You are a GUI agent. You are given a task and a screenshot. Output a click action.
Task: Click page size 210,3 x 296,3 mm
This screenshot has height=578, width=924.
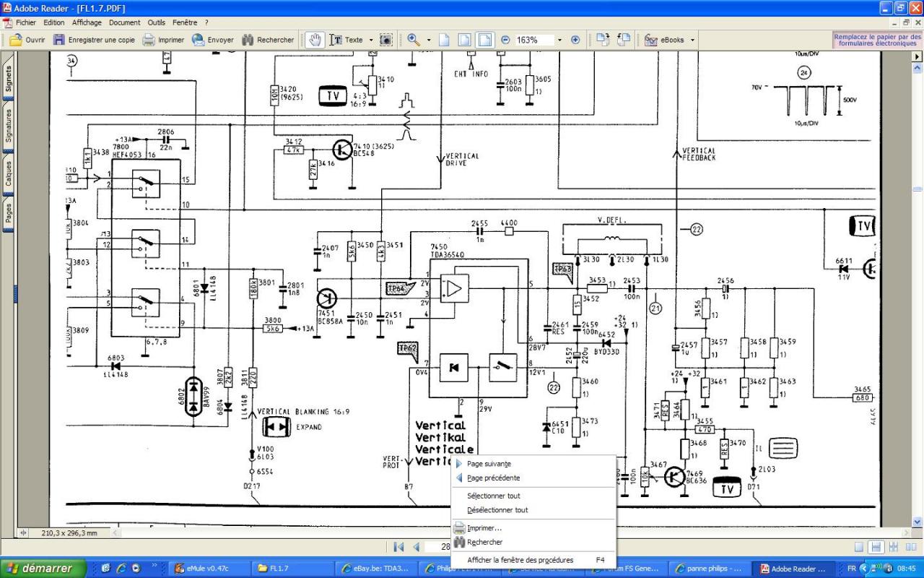click(69, 533)
